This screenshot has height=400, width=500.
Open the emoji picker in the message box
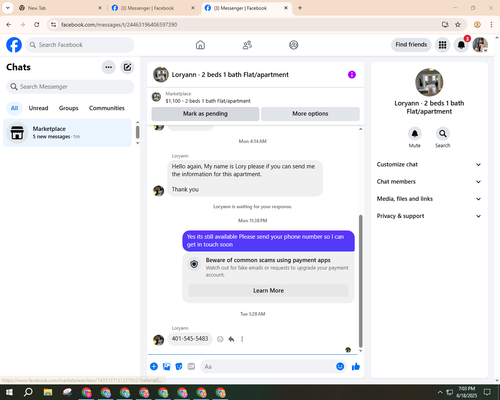[340, 367]
